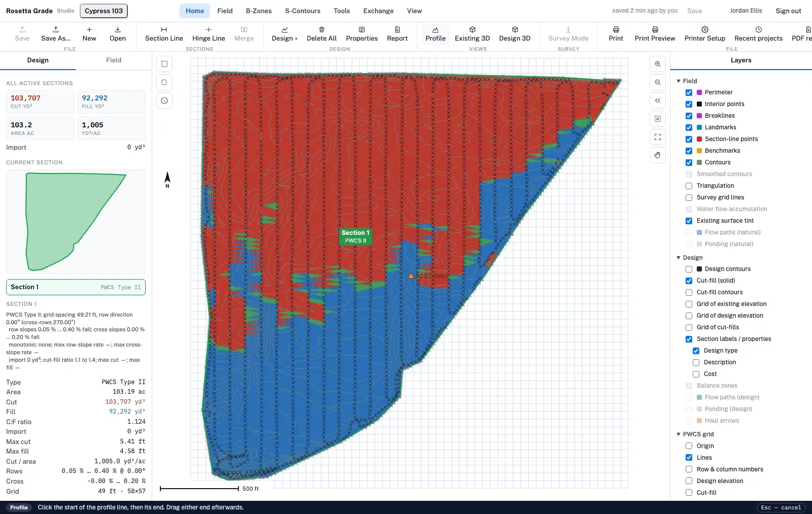Viewport: 812px width, 514px height.
Task: Open the Field menu tab
Action: pos(225,11)
